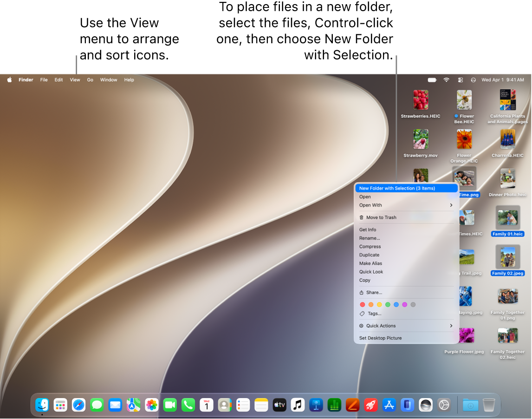Apply the green tag color
532x419 pixels.
pyautogui.click(x=388, y=305)
